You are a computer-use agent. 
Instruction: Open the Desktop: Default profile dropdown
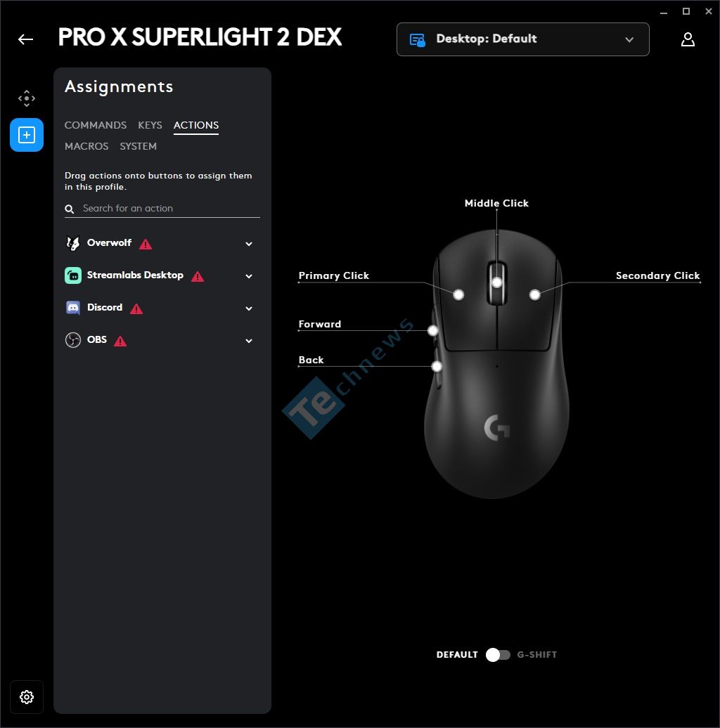click(522, 39)
